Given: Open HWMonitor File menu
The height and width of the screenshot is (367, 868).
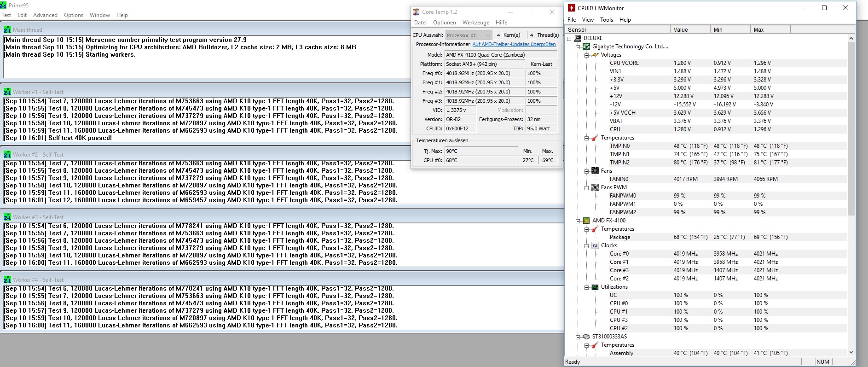Looking at the screenshot, I should pyautogui.click(x=572, y=20).
